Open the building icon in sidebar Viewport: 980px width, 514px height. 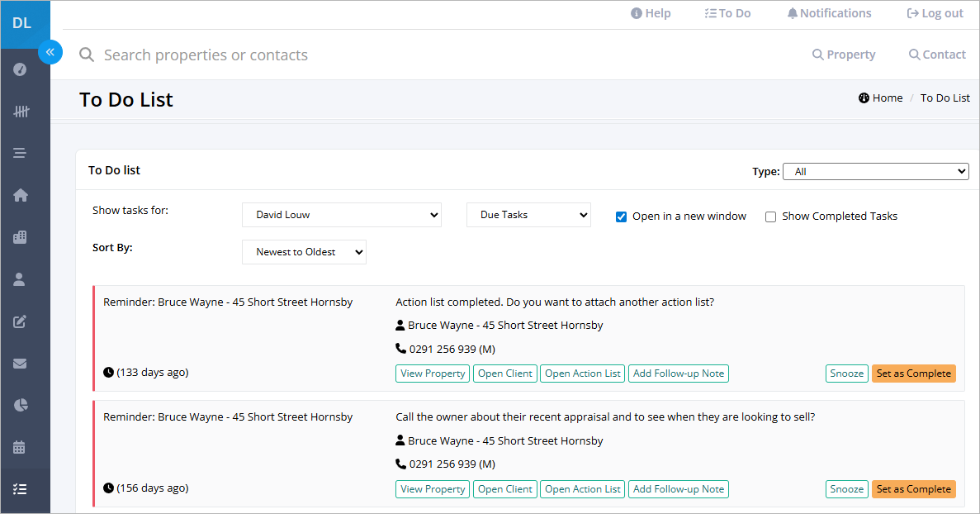(20, 237)
